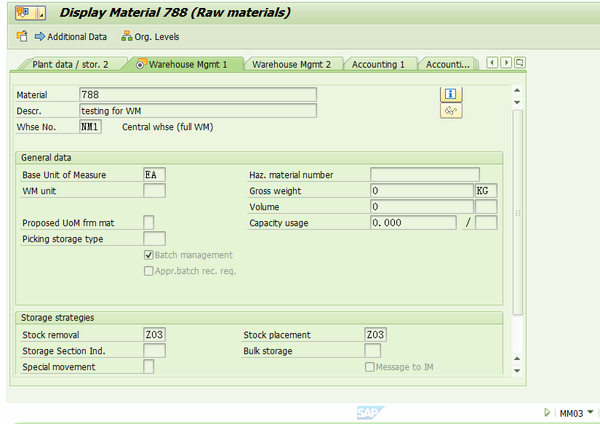Image resolution: width=600 pixels, height=424 pixels.
Task: Click the vertical scrollbar track thumb
Action: 517,213
